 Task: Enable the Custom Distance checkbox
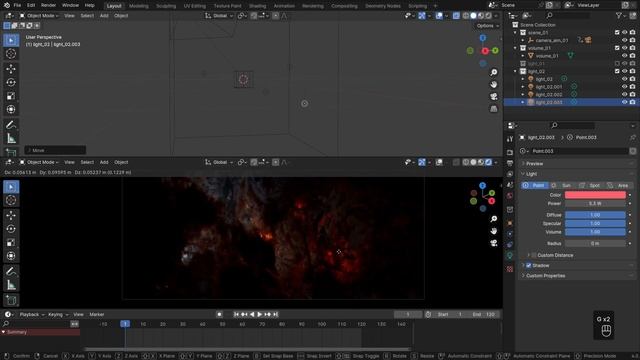click(534, 255)
